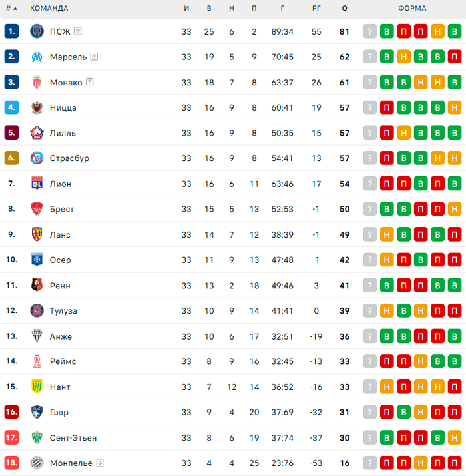This screenshot has width=466, height=476.
Task: Sort table by the О points header
Action: (344, 8)
